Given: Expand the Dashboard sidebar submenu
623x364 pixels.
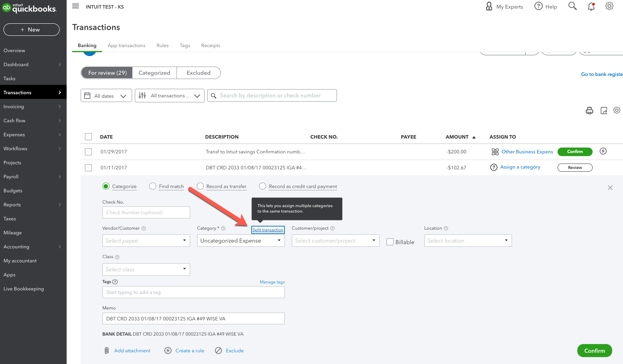Looking at the screenshot, I should click(60, 65).
